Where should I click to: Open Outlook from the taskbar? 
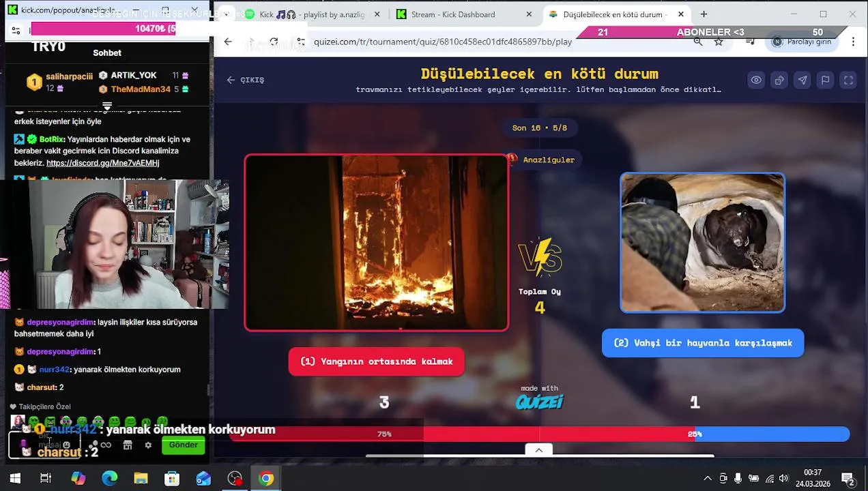tap(203, 479)
